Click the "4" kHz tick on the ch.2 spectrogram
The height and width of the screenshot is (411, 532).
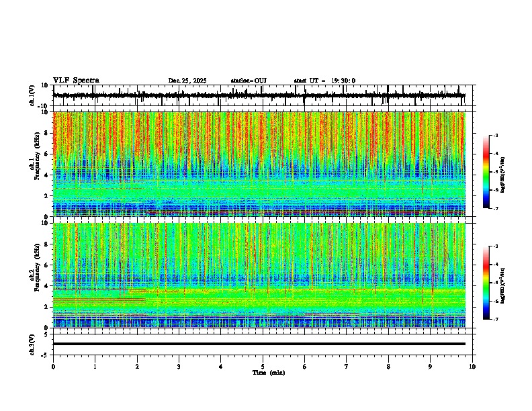(46, 286)
